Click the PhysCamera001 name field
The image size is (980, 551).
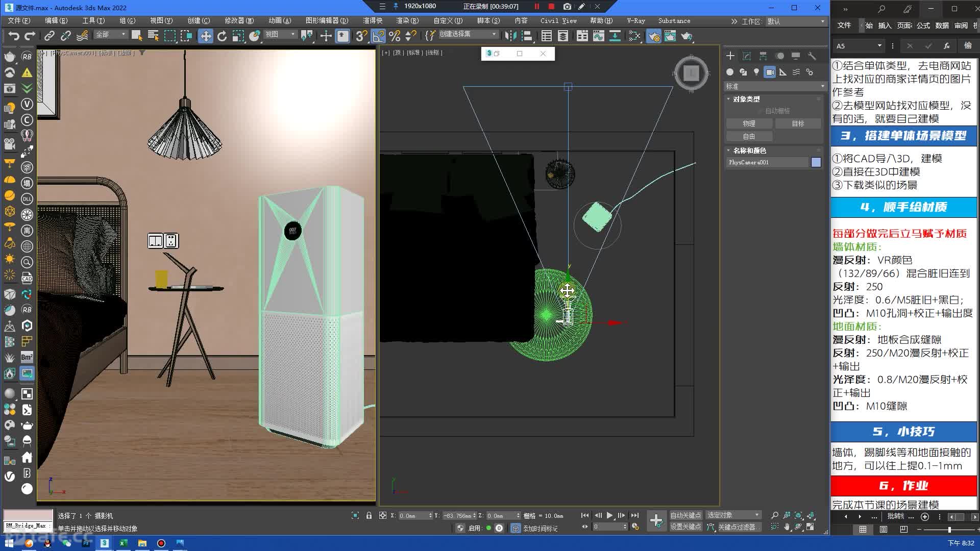coord(768,162)
